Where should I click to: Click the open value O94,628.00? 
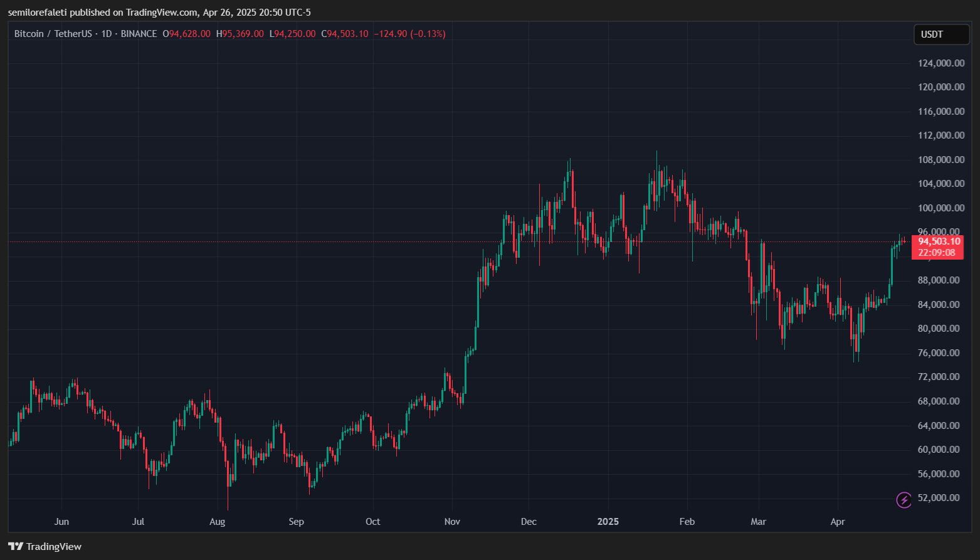(186, 34)
